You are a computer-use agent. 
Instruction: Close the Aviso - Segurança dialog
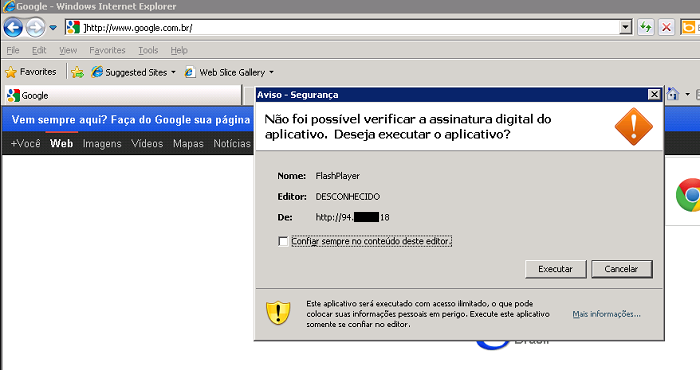[654, 94]
